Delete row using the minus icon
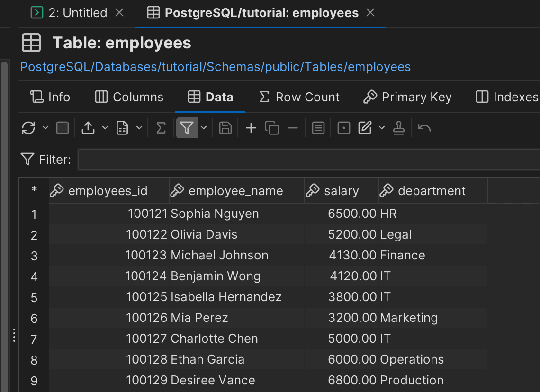Image resolution: width=540 pixels, height=392 pixels. click(293, 128)
